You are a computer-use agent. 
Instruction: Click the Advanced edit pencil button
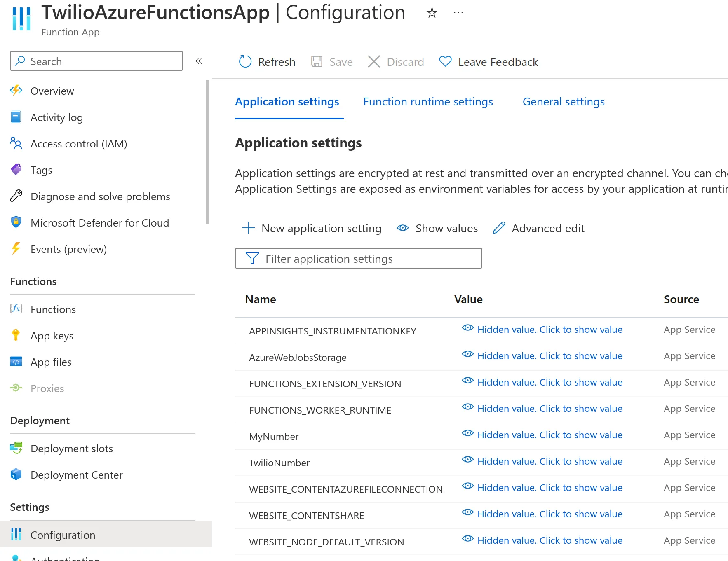(x=538, y=228)
